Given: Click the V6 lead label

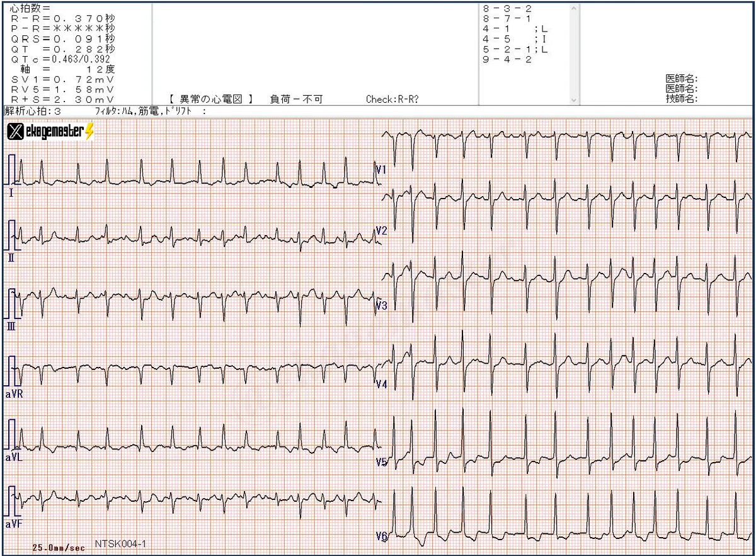Looking at the screenshot, I should (x=381, y=536).
